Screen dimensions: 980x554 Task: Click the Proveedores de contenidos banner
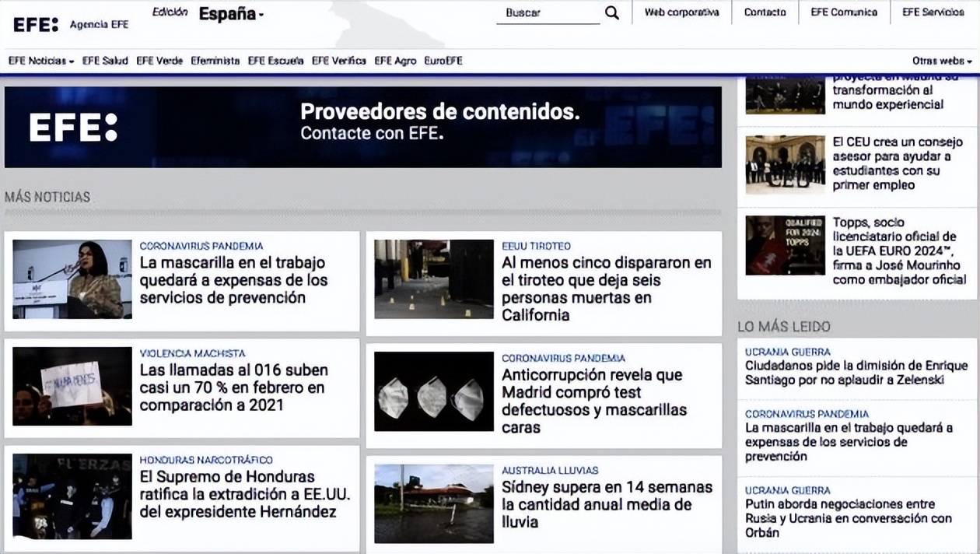click(363, 127)
